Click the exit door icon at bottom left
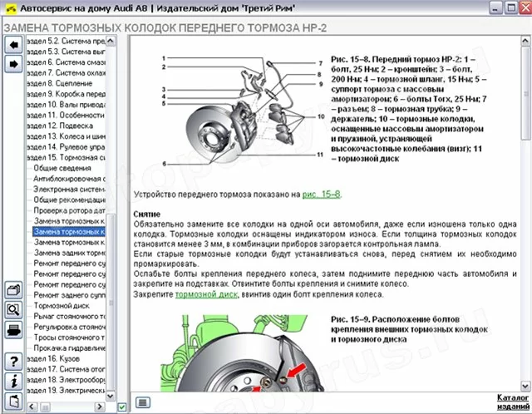Viewport: 532px width, 414px height. [13, 401]
